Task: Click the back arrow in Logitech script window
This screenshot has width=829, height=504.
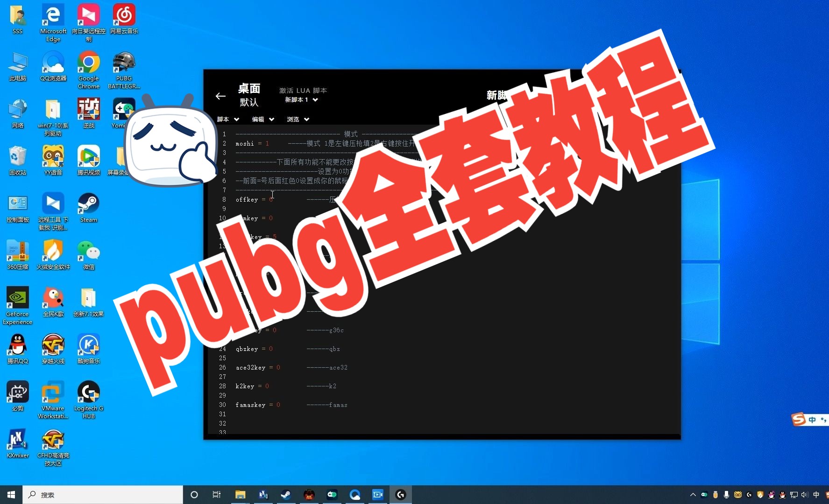Action: tap(220, 96)
